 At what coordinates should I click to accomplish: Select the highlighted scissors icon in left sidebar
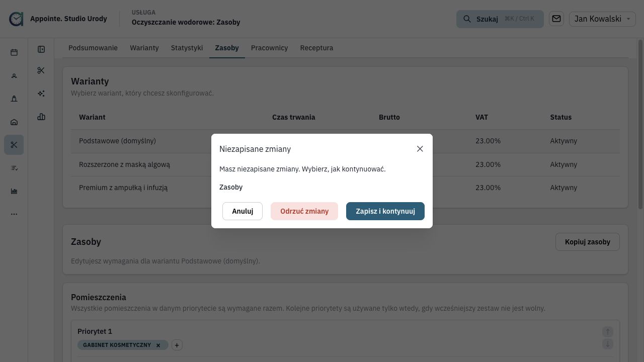coord(14,145)
